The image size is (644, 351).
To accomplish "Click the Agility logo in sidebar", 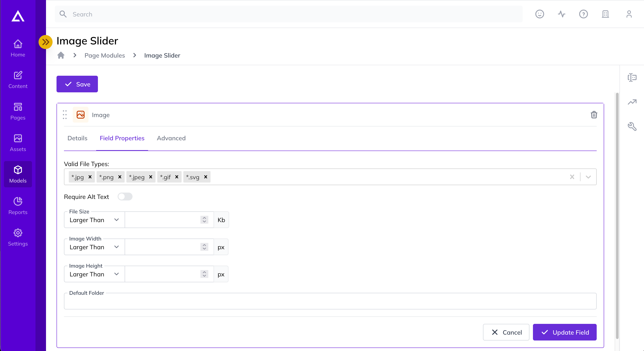I will click(18, 16).
